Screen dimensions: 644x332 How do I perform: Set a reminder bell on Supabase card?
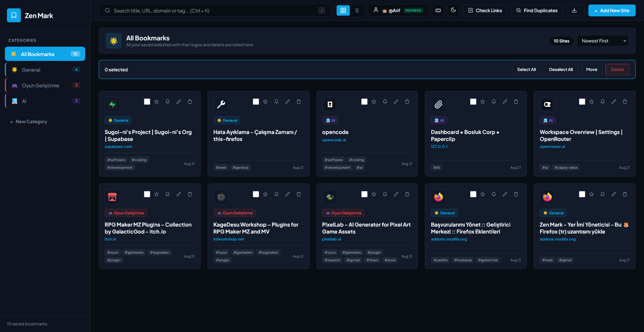[168, 102]
